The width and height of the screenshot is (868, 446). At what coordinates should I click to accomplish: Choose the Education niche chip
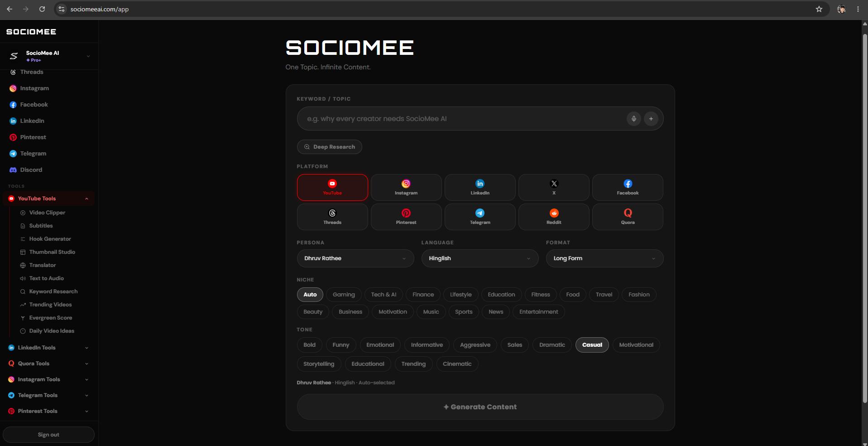[x=501, y=295]
